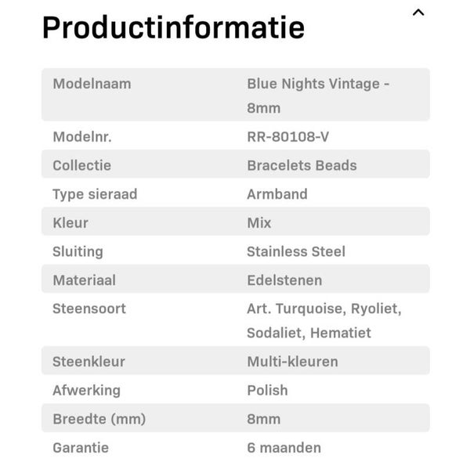Image resolution: width=470 pixels, height=476 pixels.
Task: Click the Polish afwerking value
Action: pos(267,390)
